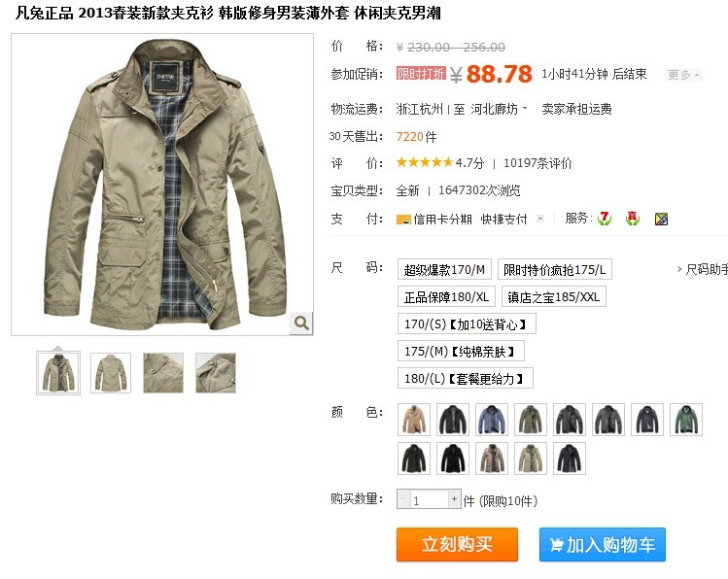
Task: Increase quantity with the plus stepper
Action: pyautogui.click(x=454, y=499)
